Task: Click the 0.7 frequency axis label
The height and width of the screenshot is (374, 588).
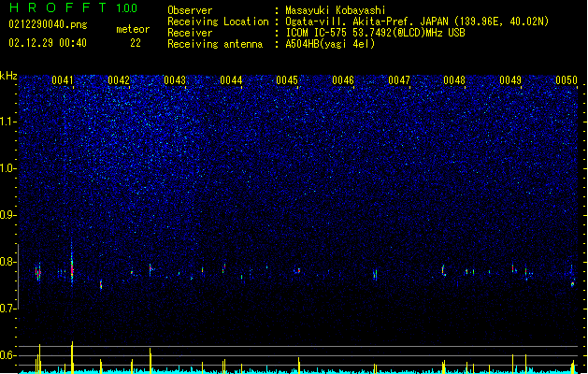Action: pyautogui.click(x=8, y=309)
